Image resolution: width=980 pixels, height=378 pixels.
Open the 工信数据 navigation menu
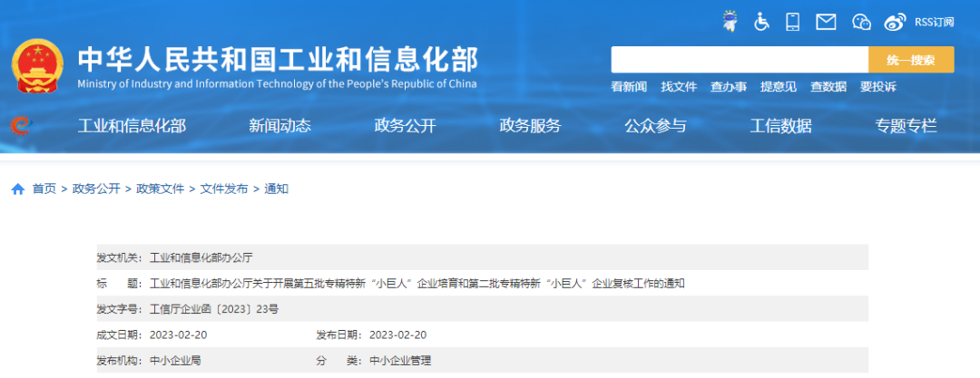(780, 126)
